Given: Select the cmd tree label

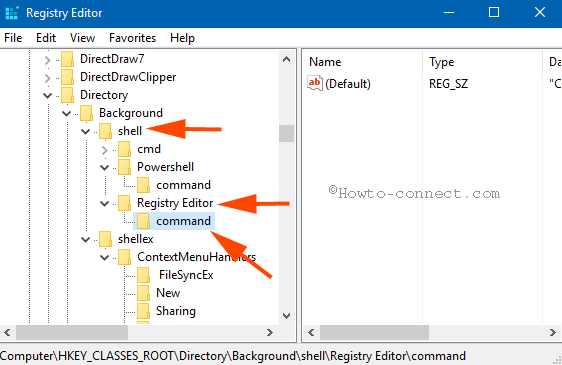Looking at the screenshot, I should [149, 149].
